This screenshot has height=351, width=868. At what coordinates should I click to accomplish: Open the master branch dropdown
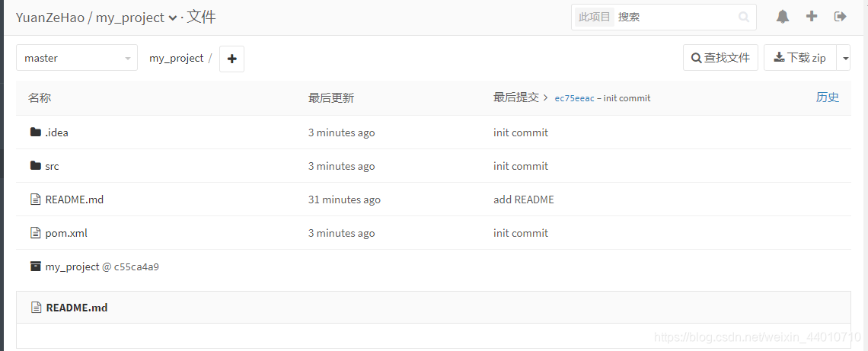77,58
